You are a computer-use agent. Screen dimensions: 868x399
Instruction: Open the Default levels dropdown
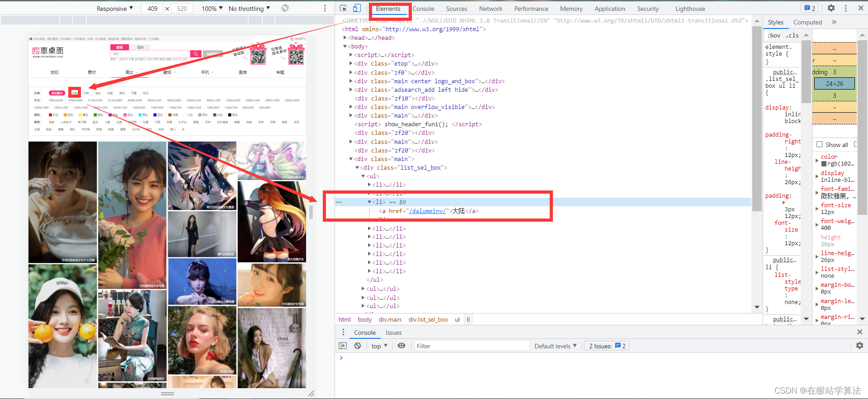click(556, 346)
